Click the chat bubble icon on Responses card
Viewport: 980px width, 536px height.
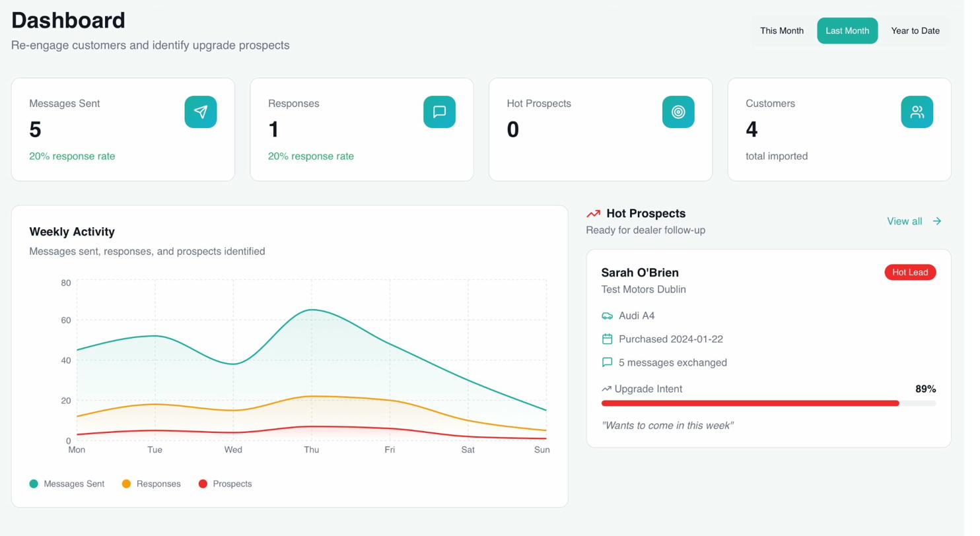coord(439,112)
